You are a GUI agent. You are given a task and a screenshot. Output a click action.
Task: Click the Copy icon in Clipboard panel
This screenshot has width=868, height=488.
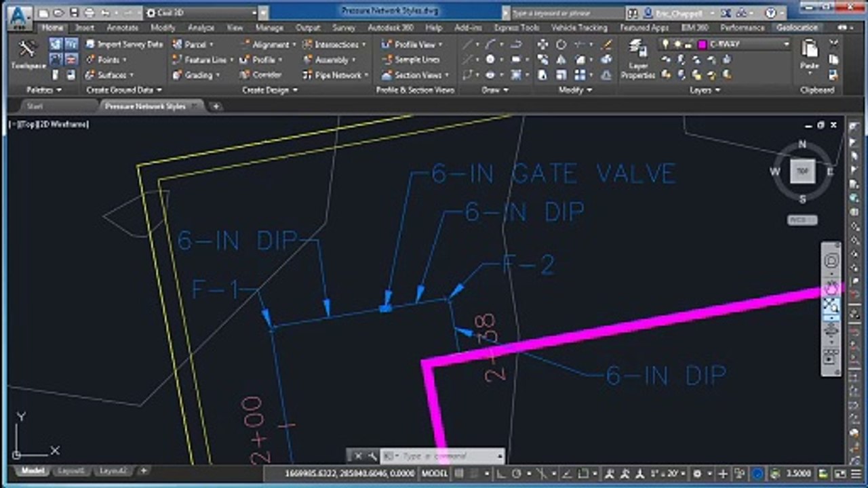[833, 60]
